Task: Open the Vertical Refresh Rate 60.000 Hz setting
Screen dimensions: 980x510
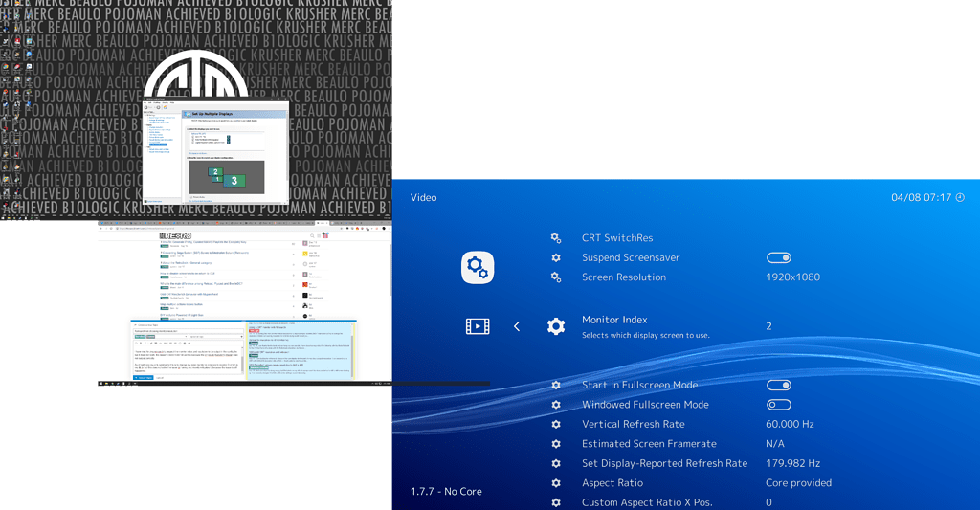Action: point(790,424)
